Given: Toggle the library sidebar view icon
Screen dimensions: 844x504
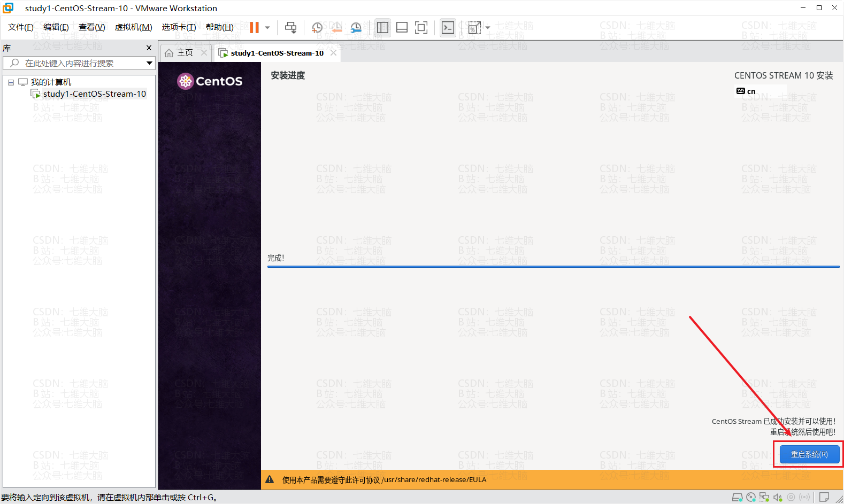Looking at the screenshot, I should pos(382,27).
